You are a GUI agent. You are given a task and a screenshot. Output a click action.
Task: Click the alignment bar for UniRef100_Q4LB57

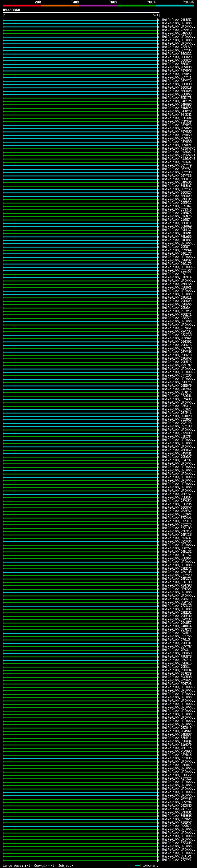(x=81, y=20)
